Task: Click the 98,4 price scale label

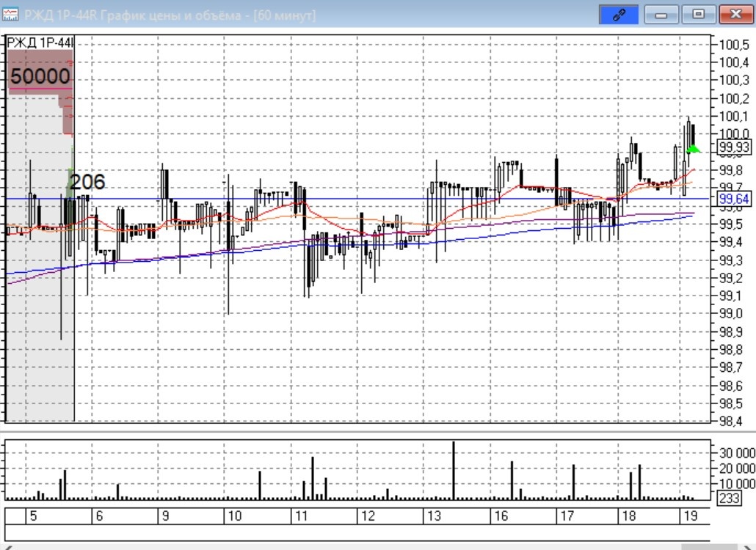Action: (x=731, y=422)
